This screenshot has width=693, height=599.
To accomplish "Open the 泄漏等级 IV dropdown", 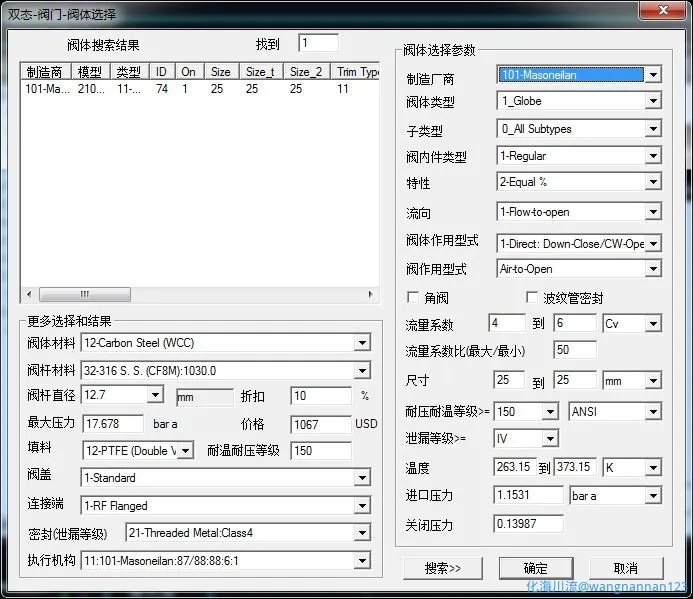I will 550,439.
